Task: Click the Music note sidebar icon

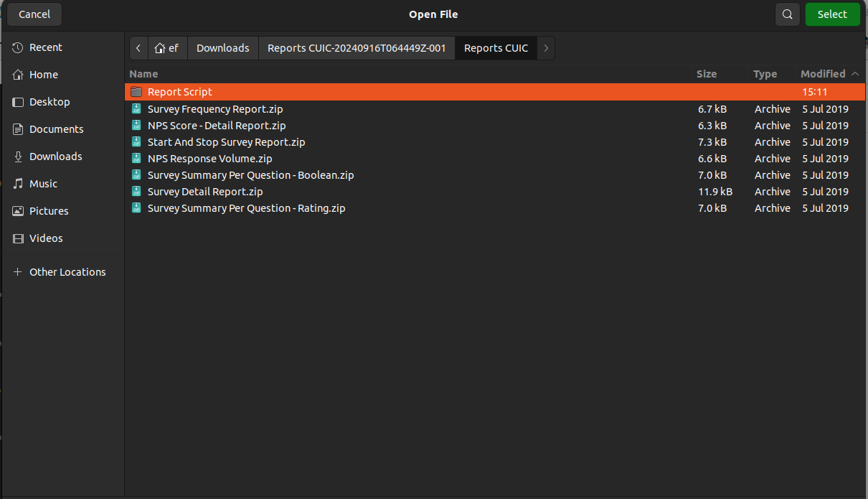Action: click(18, 184)
